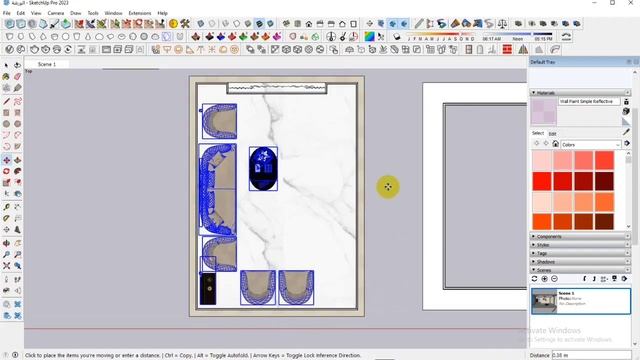640x360 pixels.
Task: Activate the Push/Pull tool
Action: point(17,160)
